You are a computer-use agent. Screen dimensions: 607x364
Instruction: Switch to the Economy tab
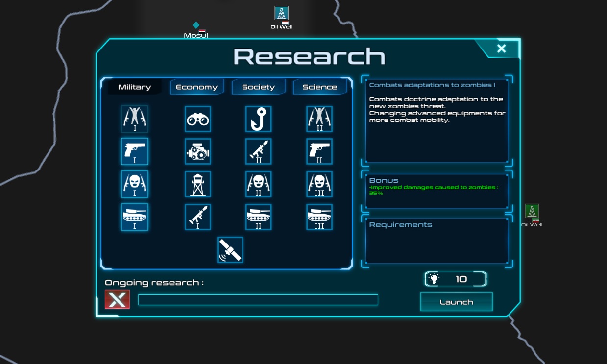[197, 87]
